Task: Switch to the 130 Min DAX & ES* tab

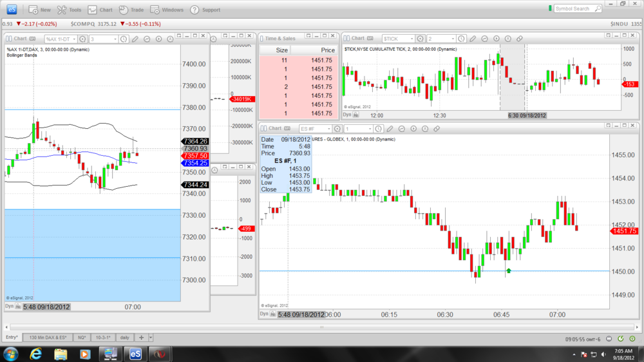Action: [48, 338]
